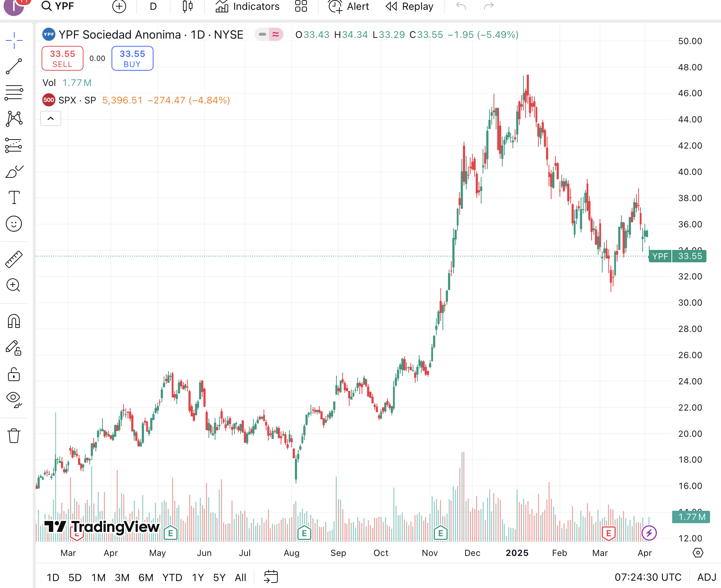Create an Alert
The width and height of the screenshot is (721, 588).
(x=349, y=6)
